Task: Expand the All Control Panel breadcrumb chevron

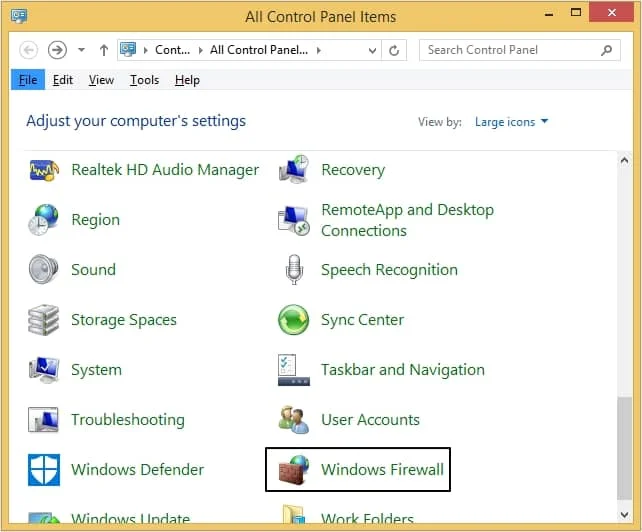Action: 319,50
